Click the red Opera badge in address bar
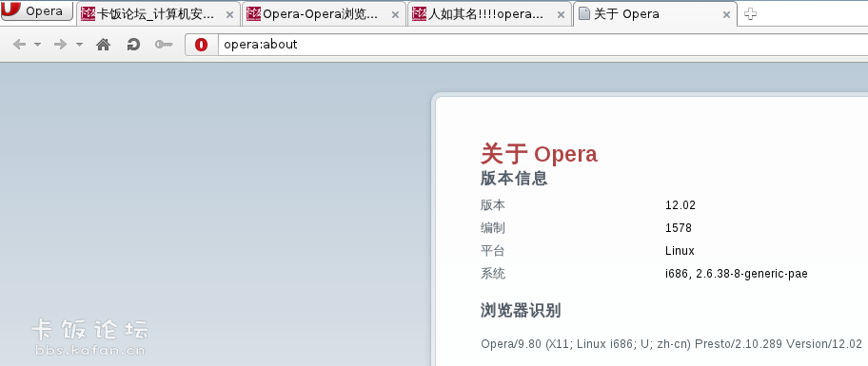This screenshot has width=868, height=366. (202, 45)
